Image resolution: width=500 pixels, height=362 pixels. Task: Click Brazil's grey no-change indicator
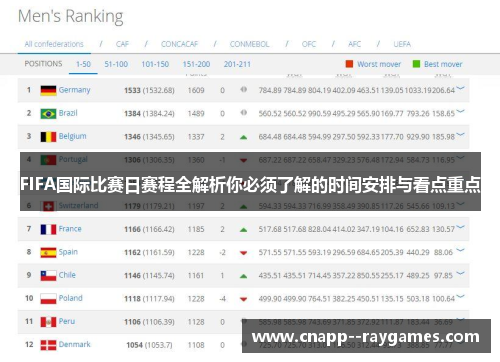coord(244,113)
